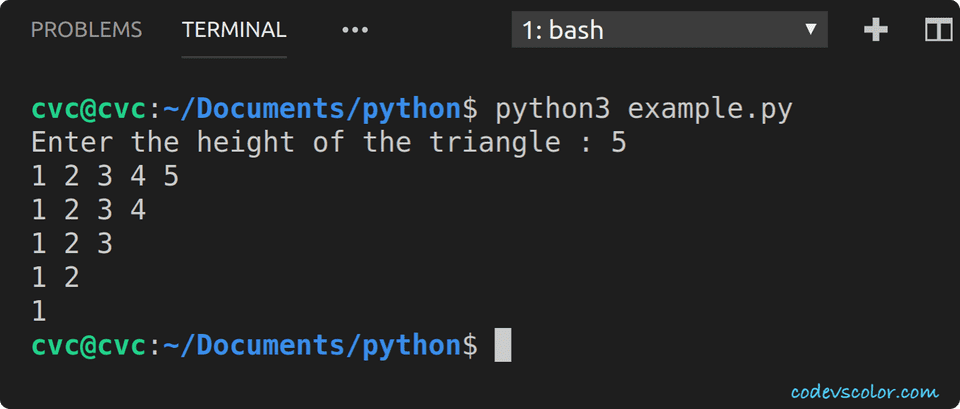Click the 'python3' command text
The width and height of the screenshot is (960, 409).
pyautogui.click(x=553, y=108)
